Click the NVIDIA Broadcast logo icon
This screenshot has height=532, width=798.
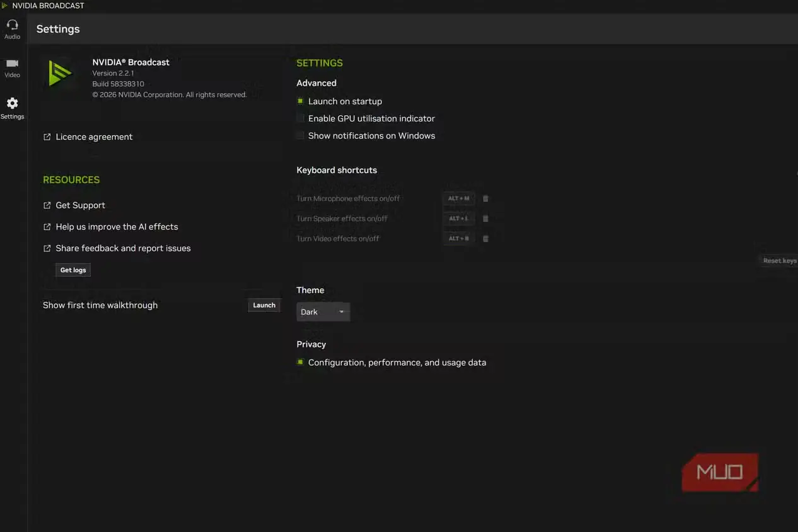pos(60,73)
